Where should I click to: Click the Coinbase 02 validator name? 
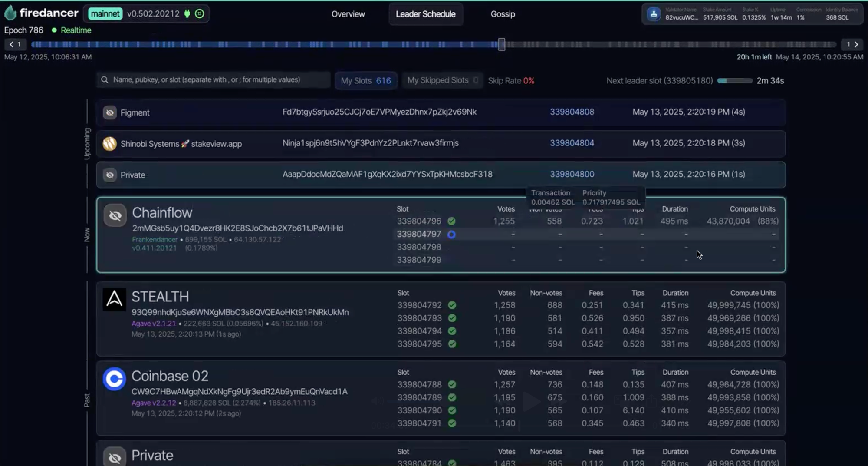click(170, 376)
